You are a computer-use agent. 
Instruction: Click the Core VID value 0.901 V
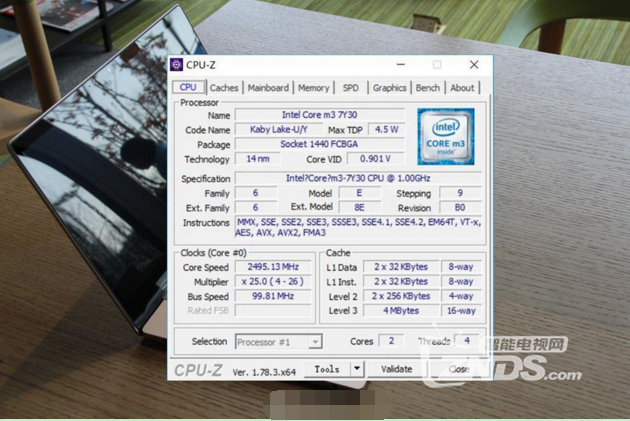pyautogui.click(x=375, y=159)
